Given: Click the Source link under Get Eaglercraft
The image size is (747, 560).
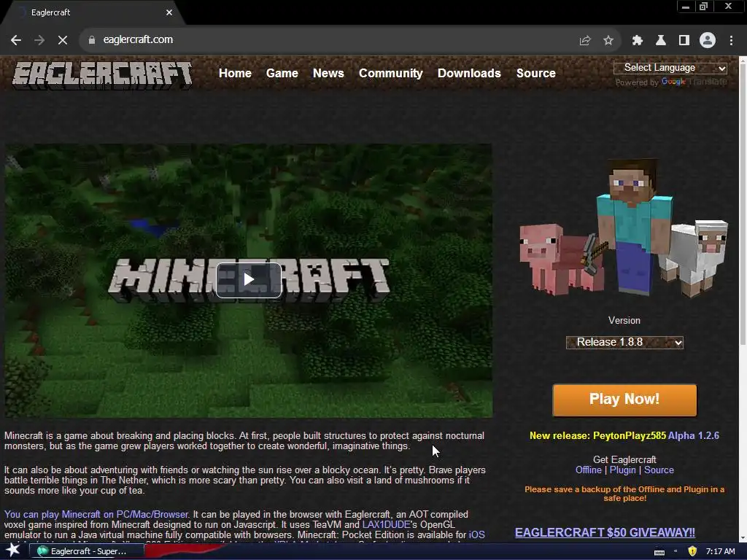Looking at the screenshot, I should point(659,470).
